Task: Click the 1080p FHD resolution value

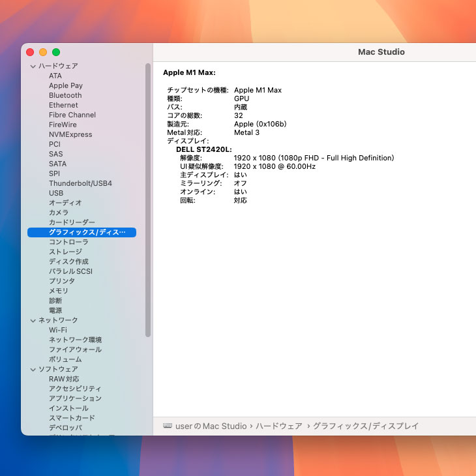Action: (314, 158)
